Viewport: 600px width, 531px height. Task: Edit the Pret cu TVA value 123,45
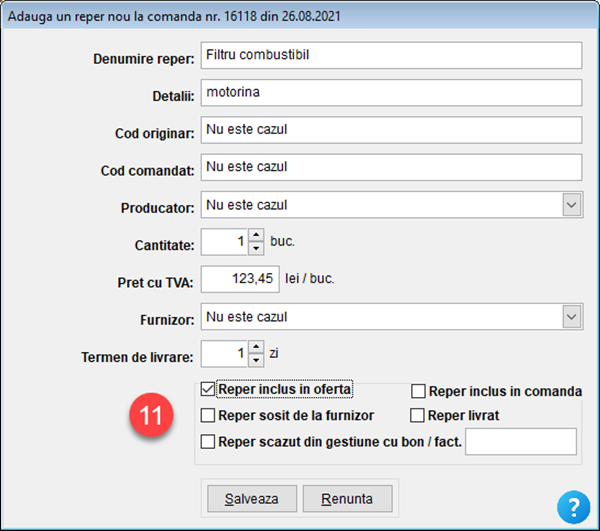pyautogui.click(x=240, y=279)
